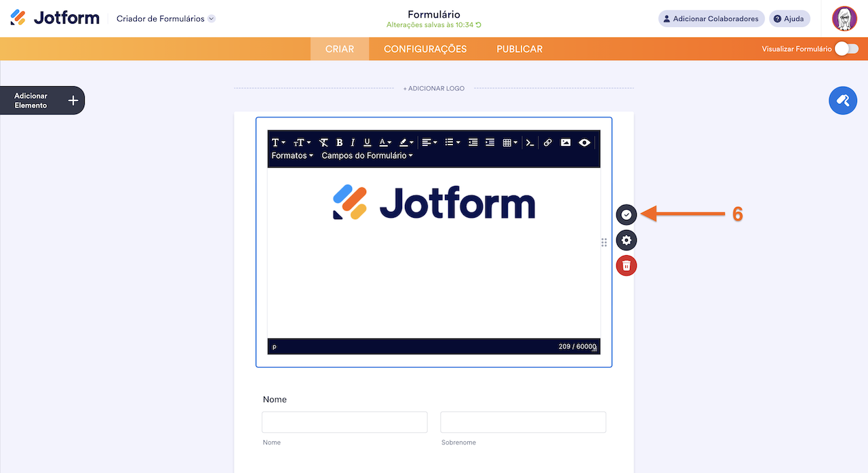Click the Jotform logo in header
Screen dimensions: 868x473
(x=55, y=18)
